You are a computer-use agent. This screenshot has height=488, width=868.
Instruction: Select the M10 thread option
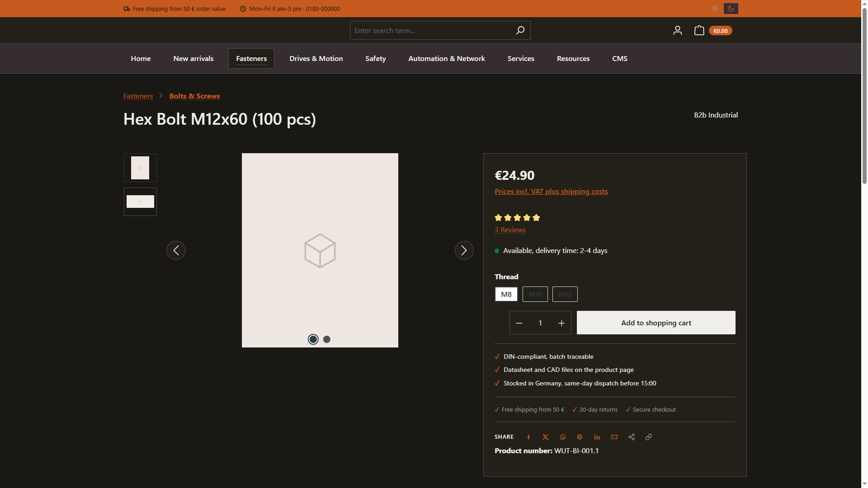tap(535, 294)
